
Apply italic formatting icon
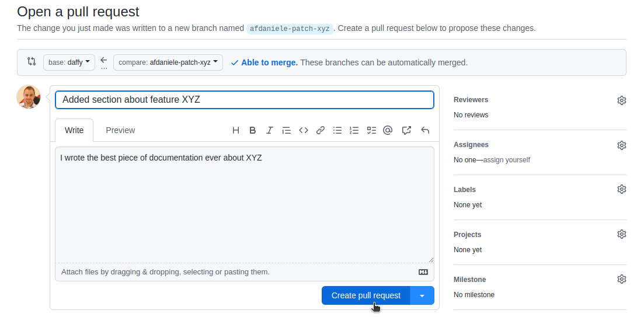coord(269,130)
